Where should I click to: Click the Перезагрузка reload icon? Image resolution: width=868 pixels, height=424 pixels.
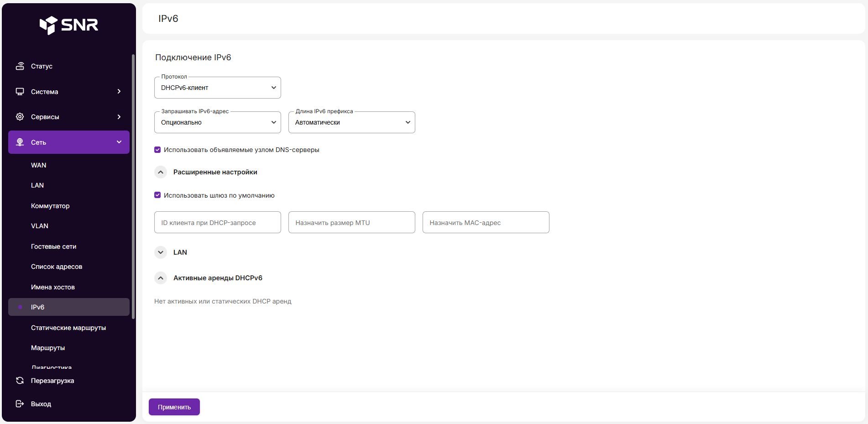pos(20,381)
